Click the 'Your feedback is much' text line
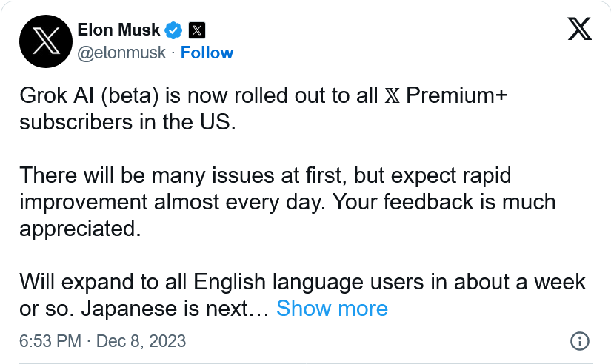The image size is (611, 364). [x=444, y=202]
